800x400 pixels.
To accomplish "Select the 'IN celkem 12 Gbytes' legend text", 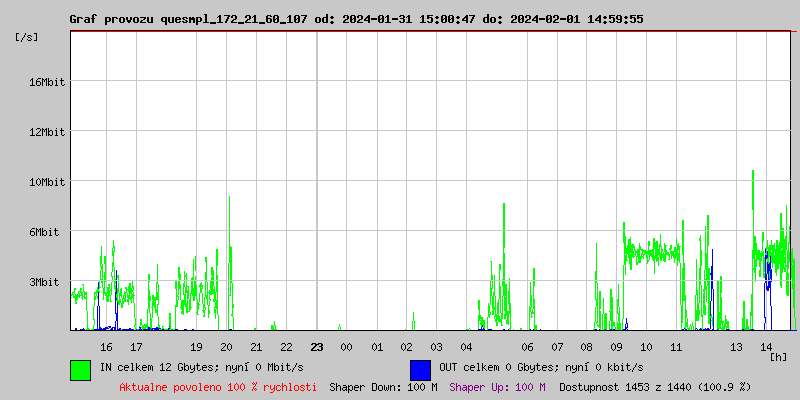I will tap(200, 368).
